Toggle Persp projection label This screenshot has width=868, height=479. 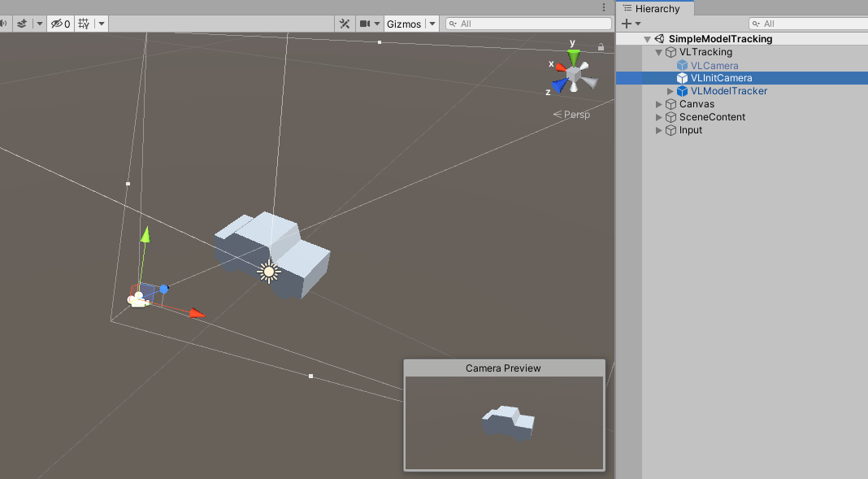tap(576, 115)
